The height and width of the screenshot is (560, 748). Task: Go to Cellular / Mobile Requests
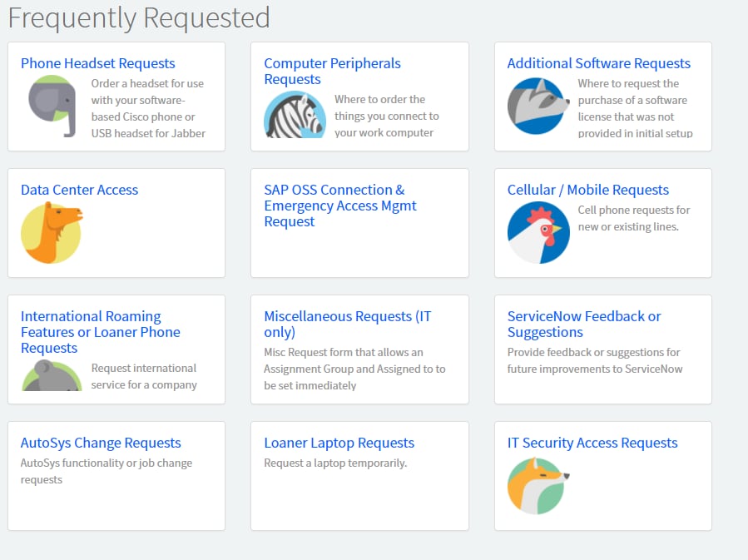[587, 190]
